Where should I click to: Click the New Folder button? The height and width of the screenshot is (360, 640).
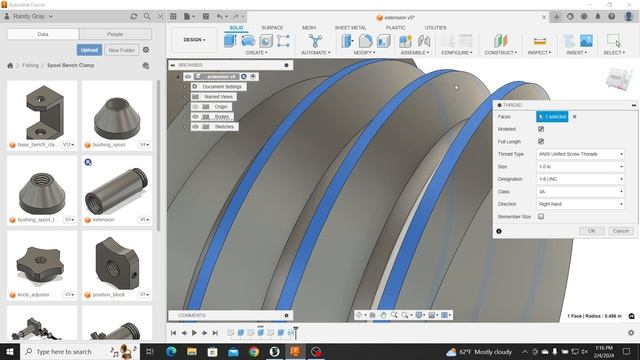click(121, 50)
